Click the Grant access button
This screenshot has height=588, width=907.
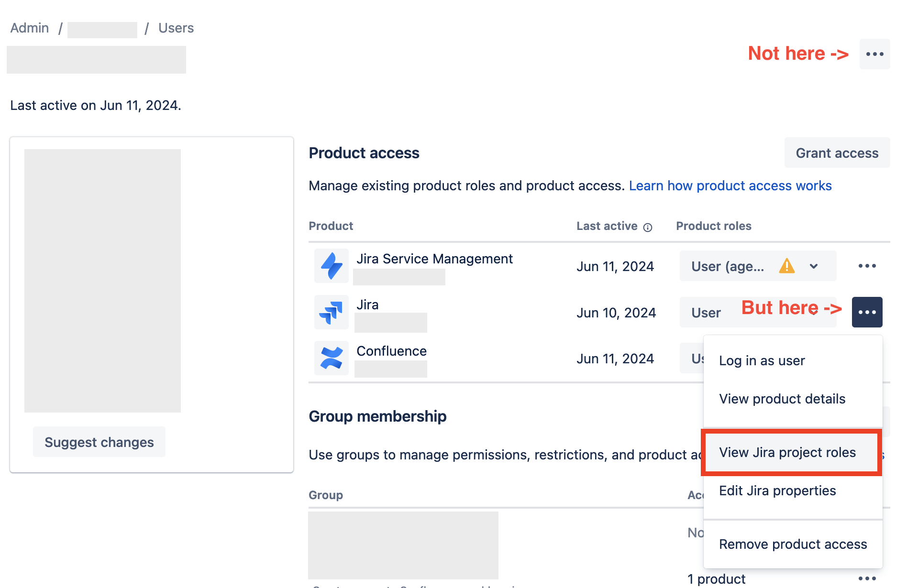point(837,153)
